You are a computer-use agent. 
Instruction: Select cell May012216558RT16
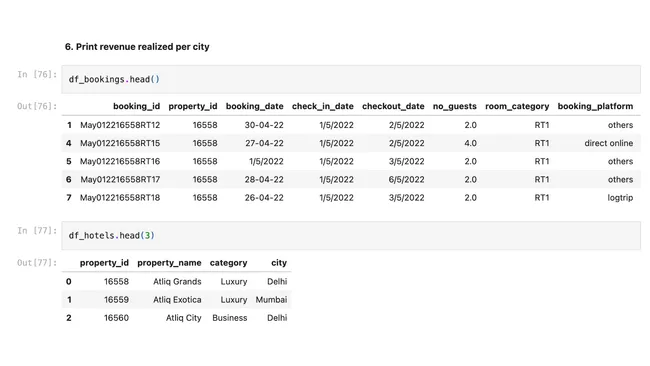(120, 162)
